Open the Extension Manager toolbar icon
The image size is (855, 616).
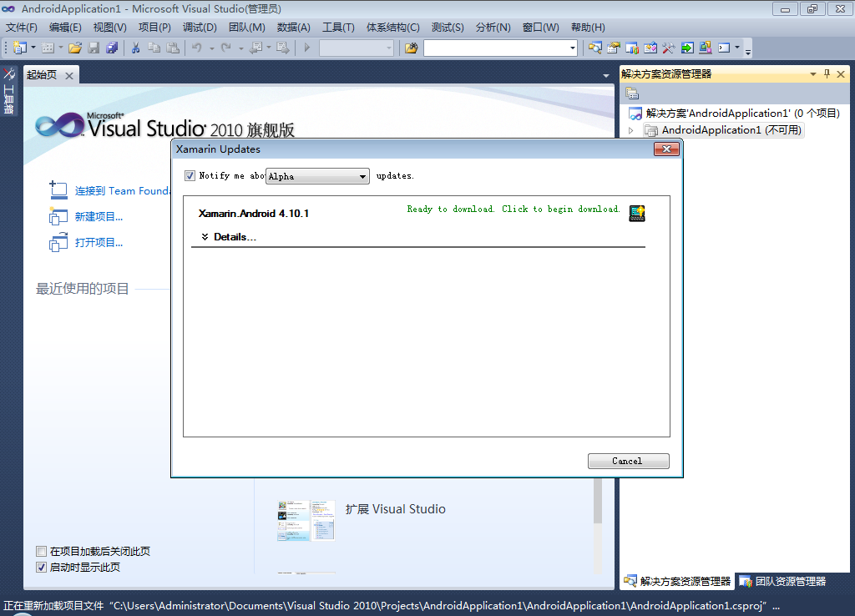coord(706,48)
